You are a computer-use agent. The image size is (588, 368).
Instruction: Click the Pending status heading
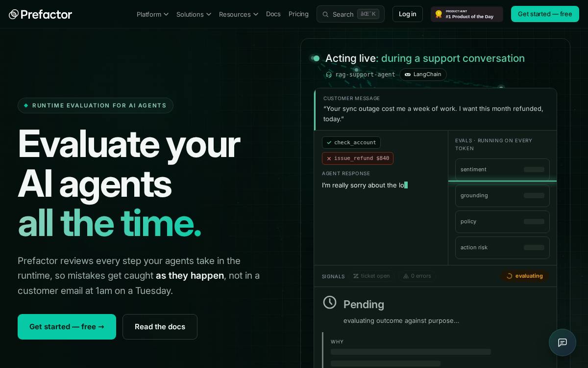[364, 304]
